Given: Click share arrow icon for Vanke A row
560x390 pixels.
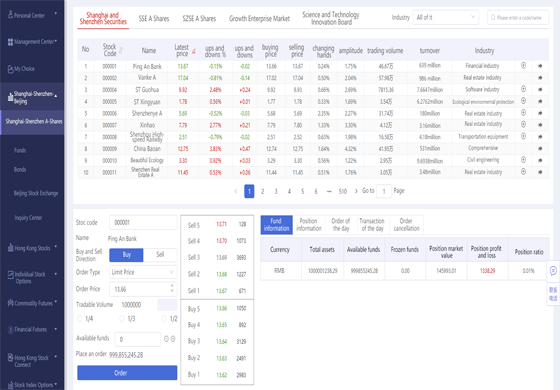Looking at the screenshot, I should click(x=540, y=78).
